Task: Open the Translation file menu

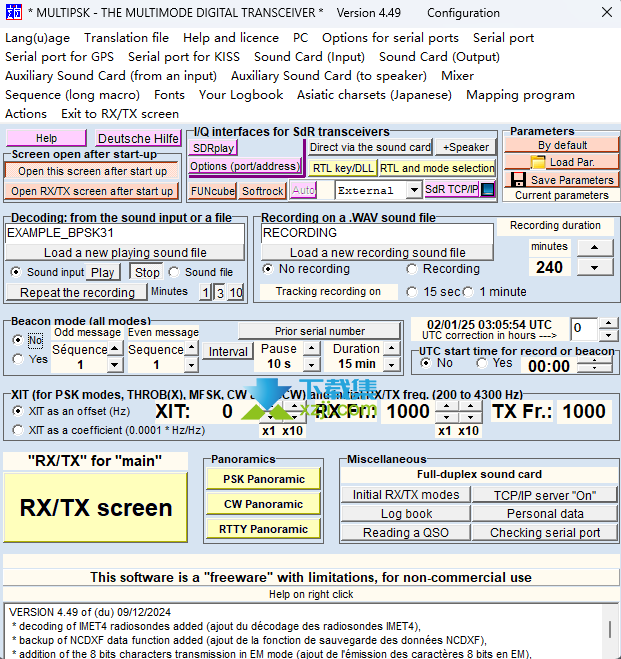Action: click(126, 38)
